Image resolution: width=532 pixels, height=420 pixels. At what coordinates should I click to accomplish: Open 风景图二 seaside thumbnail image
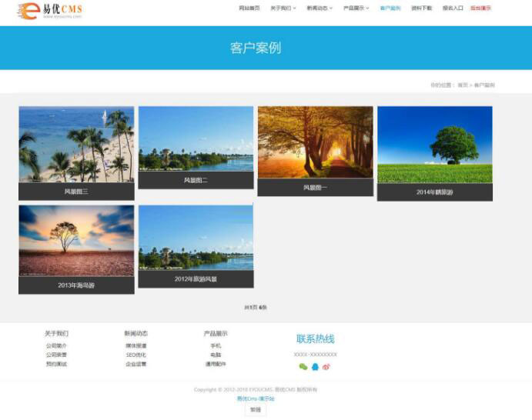[x=196, y=138]
